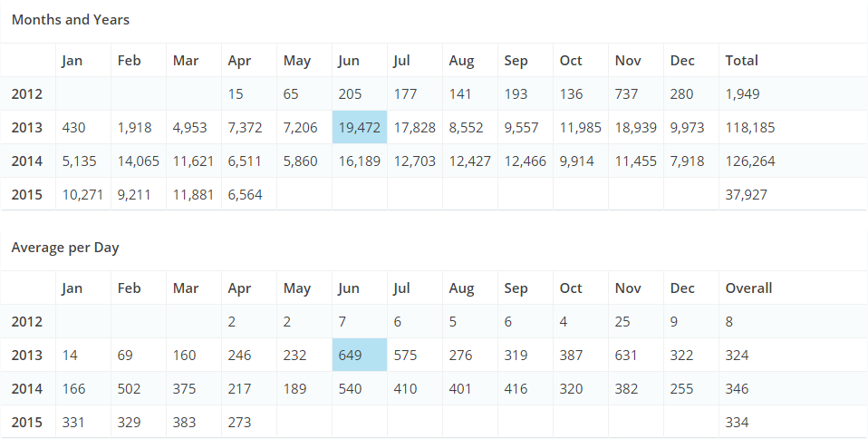868x439 pixels.
Task: Click the 737 cell for November 2012
Action: click(x=627, y=94)
